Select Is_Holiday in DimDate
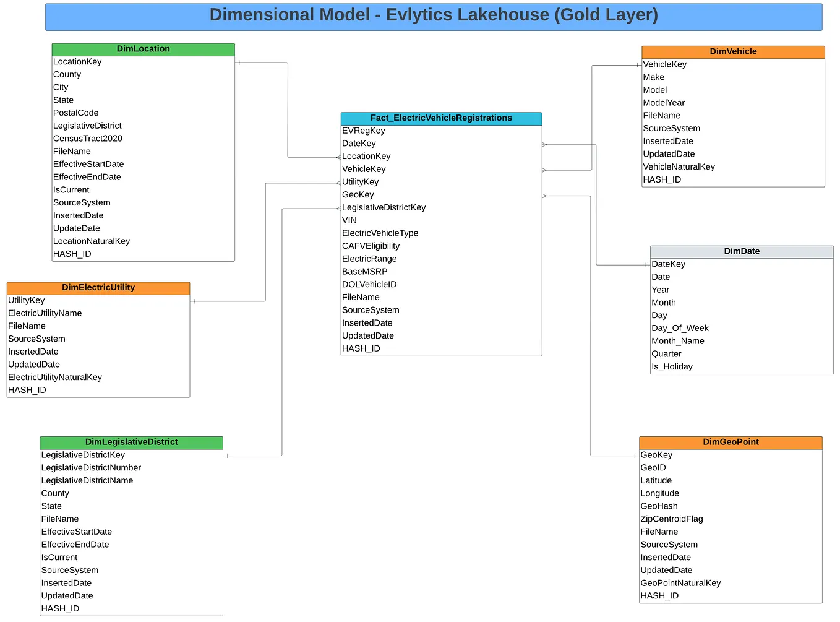The height and width of the screenshot is (622, 840). (672, 366)
